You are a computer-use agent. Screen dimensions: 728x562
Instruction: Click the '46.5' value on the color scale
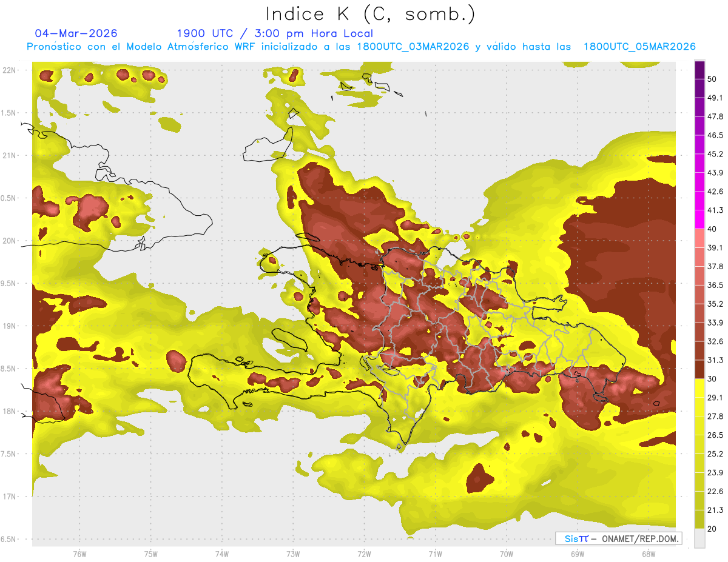(715, 135)
